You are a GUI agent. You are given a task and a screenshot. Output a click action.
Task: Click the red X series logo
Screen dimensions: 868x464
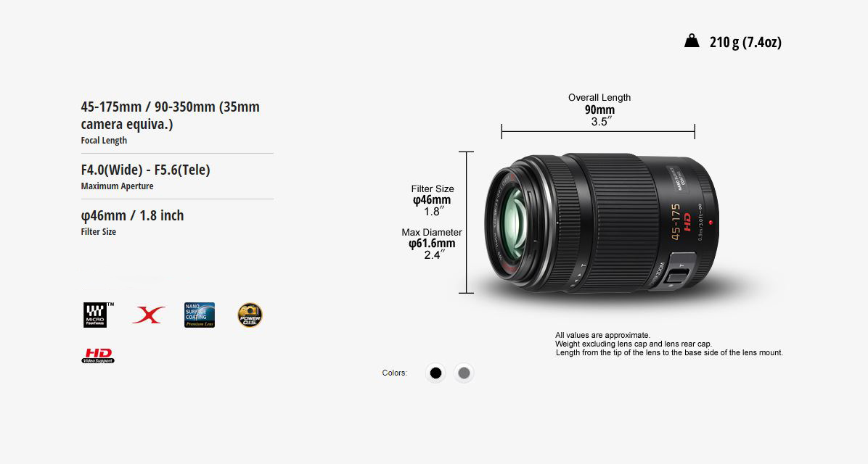148,315
